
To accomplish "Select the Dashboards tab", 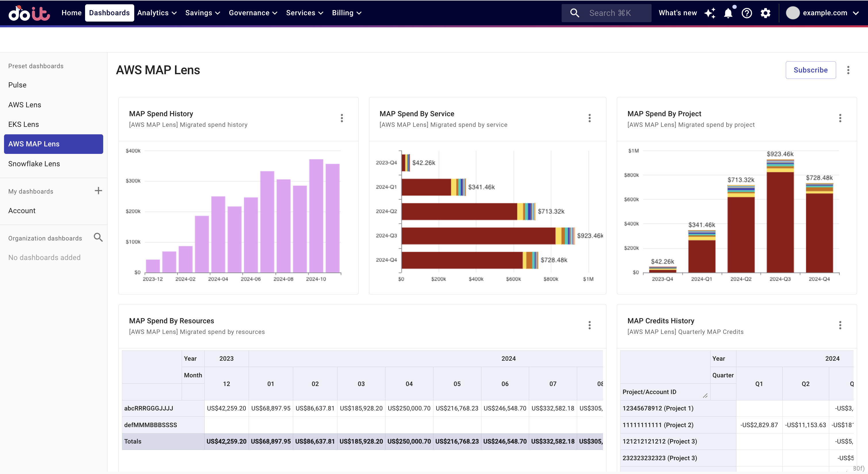I will pyautogui.click(x=109, y=13).
